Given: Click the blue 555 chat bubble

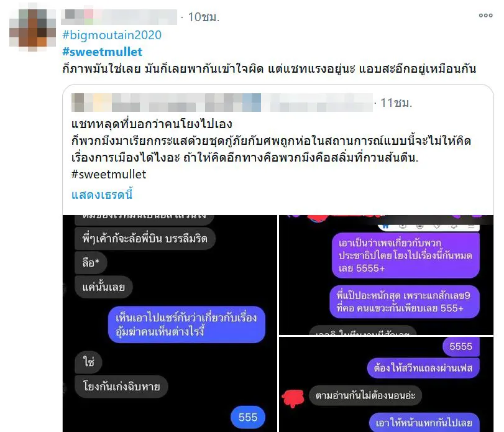Looking at the screenshot, I should (x=248, y=417).
